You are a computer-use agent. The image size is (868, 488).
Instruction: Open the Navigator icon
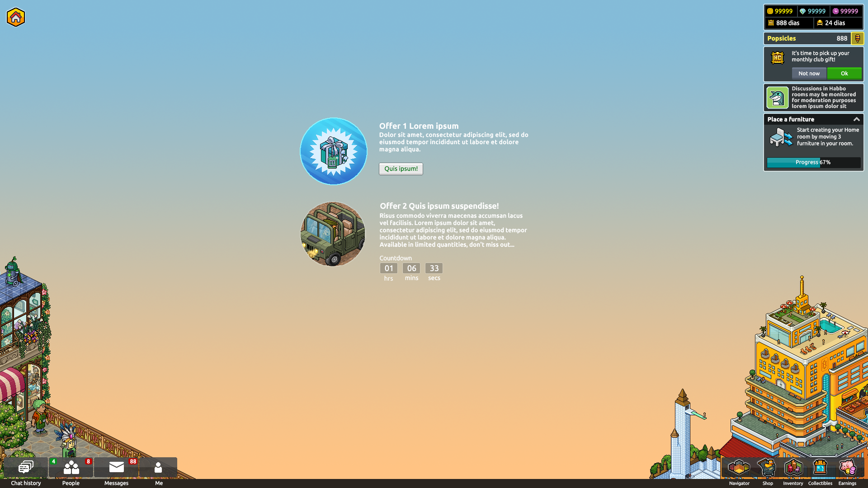(x=739, y=468)
